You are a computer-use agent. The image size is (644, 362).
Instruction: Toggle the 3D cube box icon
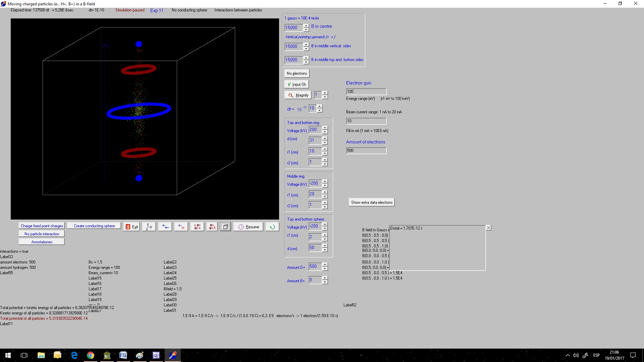click(x=225, y=227)
